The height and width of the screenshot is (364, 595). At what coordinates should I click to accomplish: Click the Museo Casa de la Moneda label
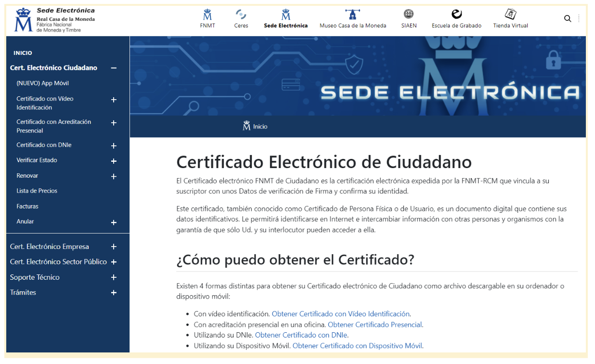click(353, 26)
